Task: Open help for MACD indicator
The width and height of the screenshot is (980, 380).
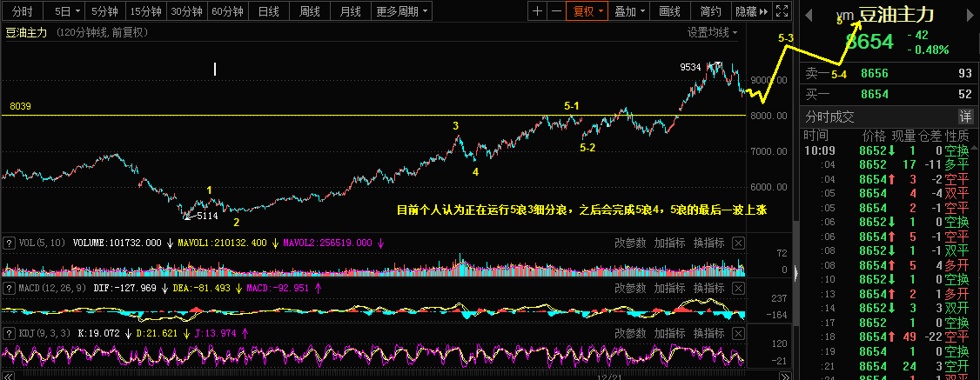Action: click(x=10, y=289)
